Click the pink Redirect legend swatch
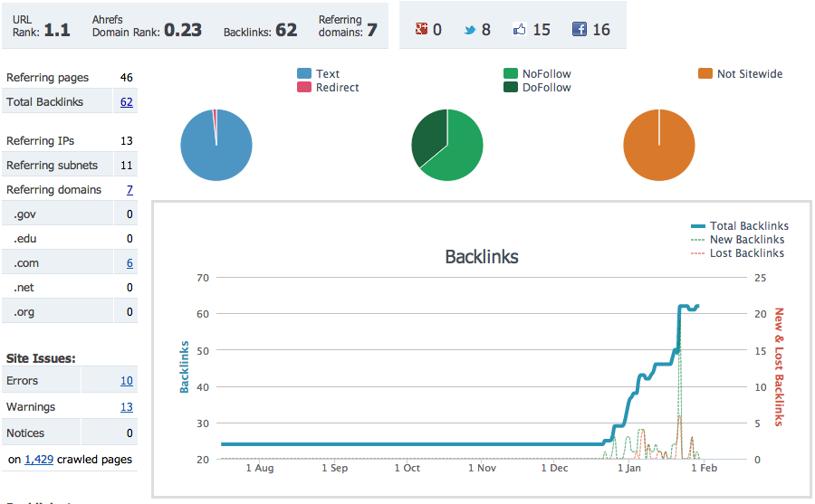This screenshot has height=504, width=815. (304, 88)
